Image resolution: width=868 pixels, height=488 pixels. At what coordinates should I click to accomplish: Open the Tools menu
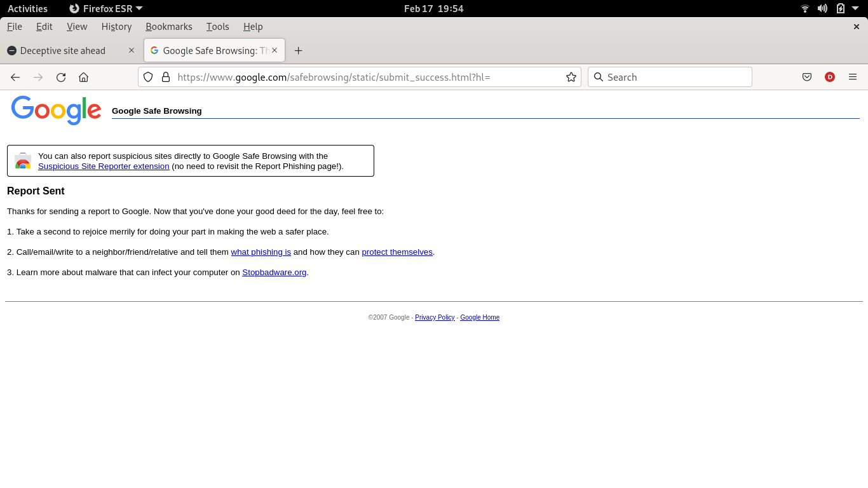pyautogui.click(x=218, y=27)
